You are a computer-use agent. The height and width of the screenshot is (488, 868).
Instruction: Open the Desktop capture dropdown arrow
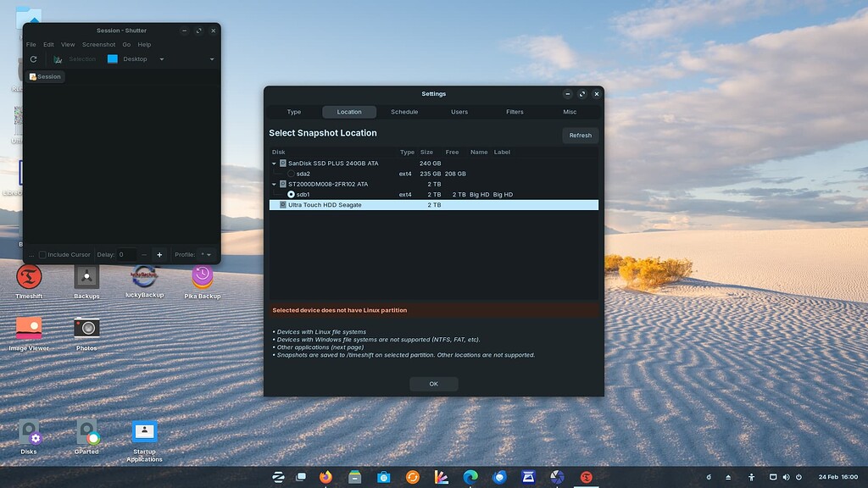coord(162,59)
